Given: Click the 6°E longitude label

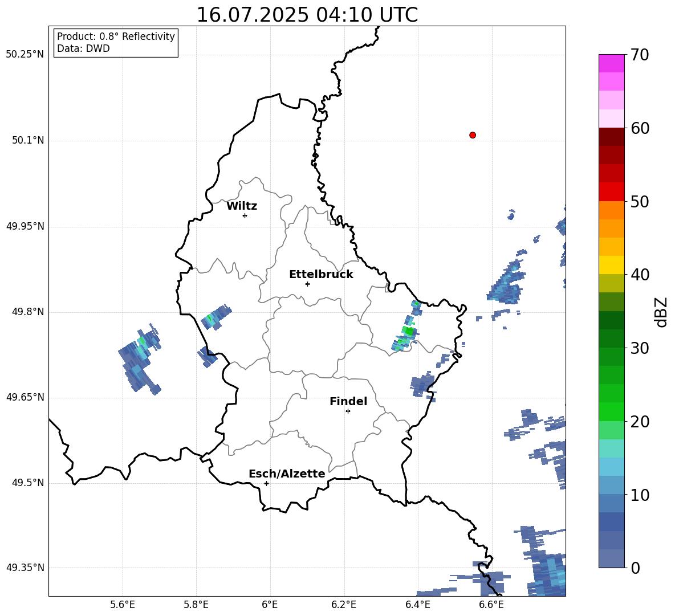Looking at the screenshot, I should click(x=270, y=605).
